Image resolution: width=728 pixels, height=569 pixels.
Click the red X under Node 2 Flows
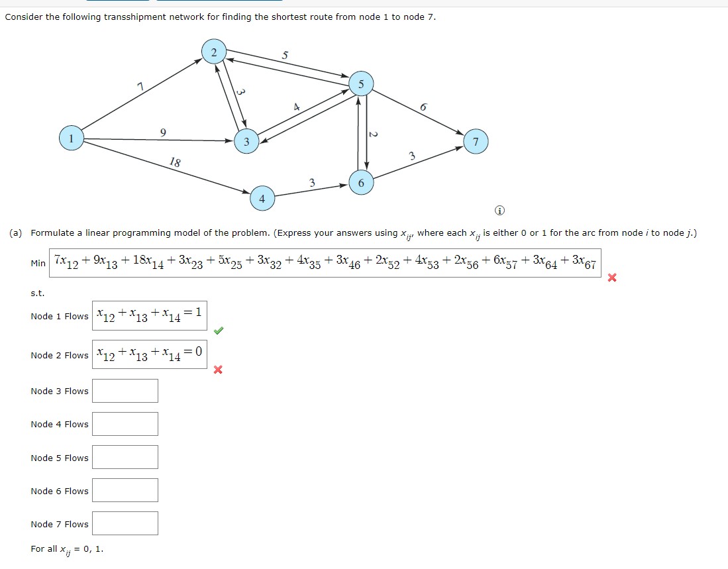coord(217,369)
